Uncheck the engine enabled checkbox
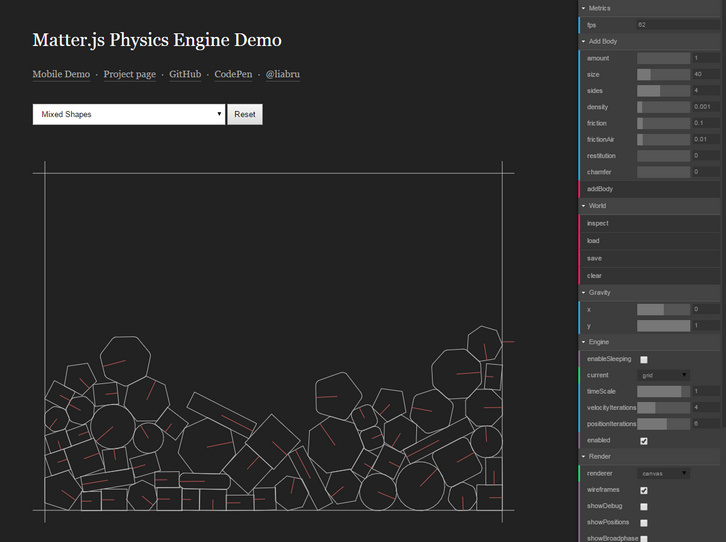 (643, 440)
